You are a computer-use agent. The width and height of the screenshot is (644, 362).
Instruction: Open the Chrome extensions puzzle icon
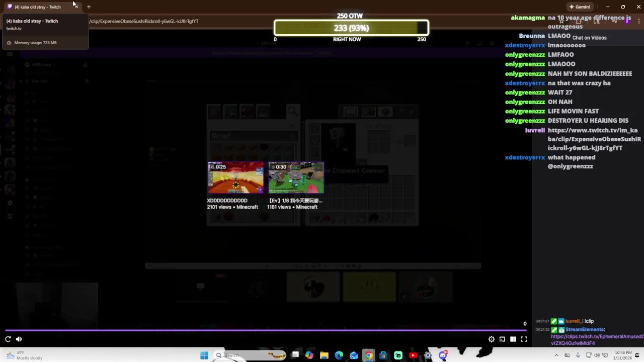(579, 22)
